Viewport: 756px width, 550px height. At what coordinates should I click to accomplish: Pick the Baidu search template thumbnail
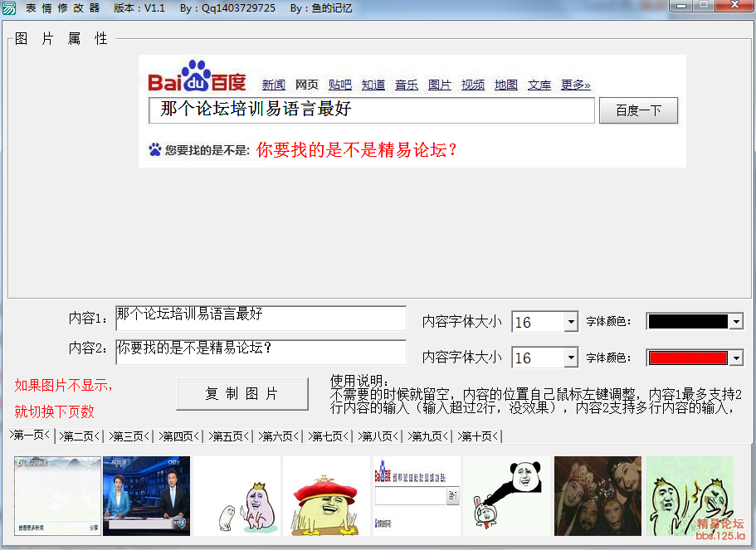pos(417,495)
